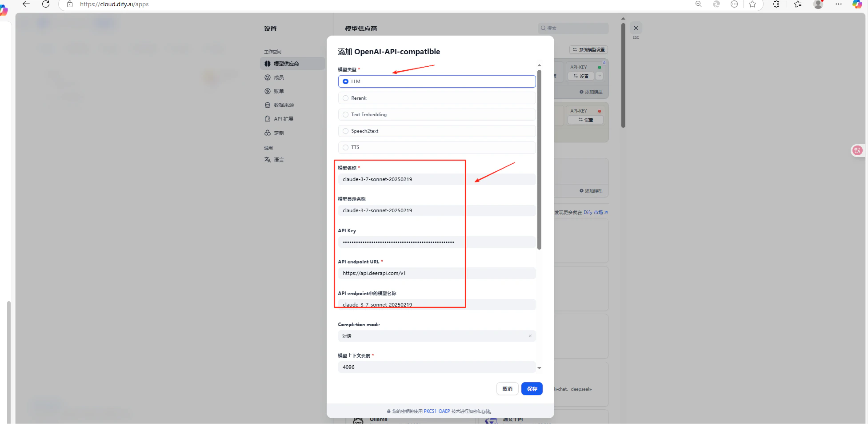Click 设置 under the green API-KEY card
This screenshot has width=868, height=424.
tap(581, 77)
